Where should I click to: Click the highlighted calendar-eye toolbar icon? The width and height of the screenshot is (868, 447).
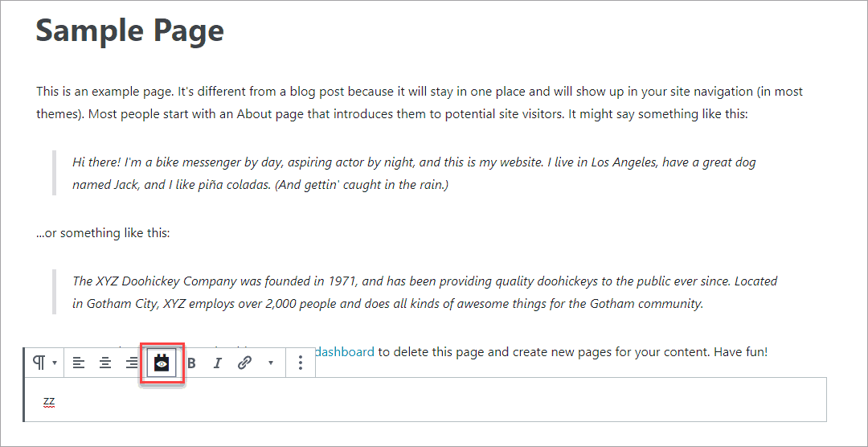[x=162, y=363]
